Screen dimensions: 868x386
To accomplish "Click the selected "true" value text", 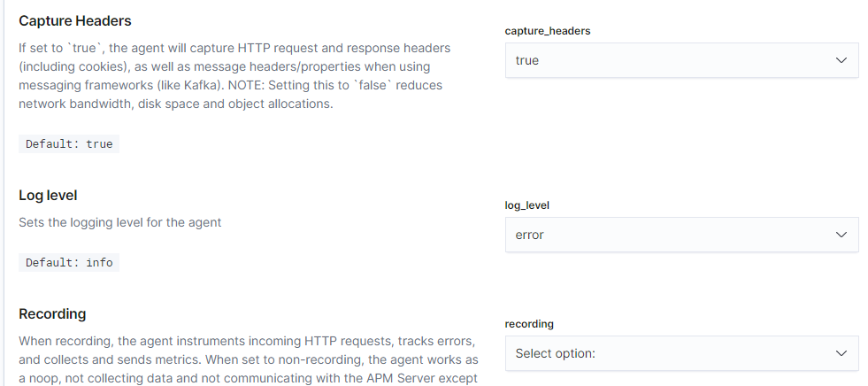I will [x=527, y=60].
